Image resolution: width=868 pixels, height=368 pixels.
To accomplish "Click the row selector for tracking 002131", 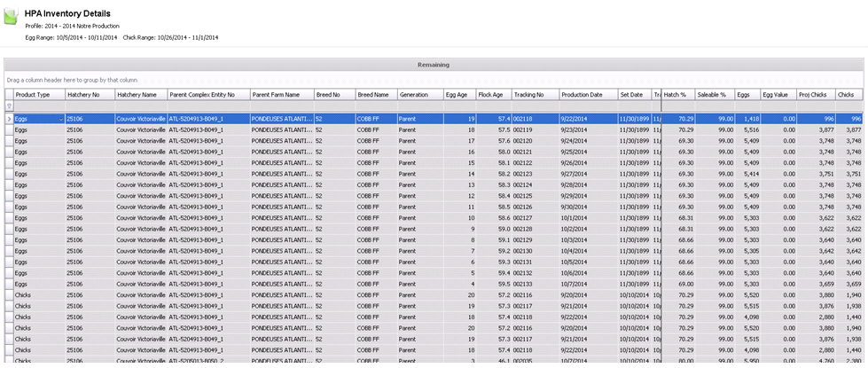I will 9,262.
